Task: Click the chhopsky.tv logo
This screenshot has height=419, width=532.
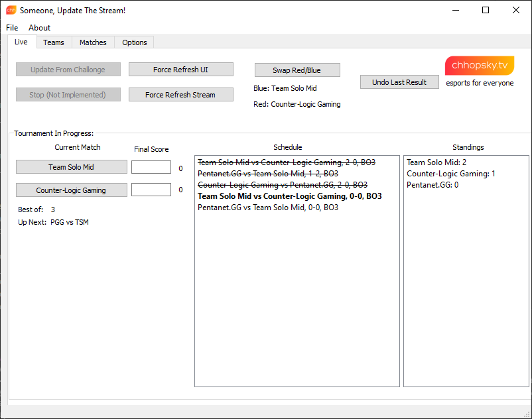Action: point(480,66)
